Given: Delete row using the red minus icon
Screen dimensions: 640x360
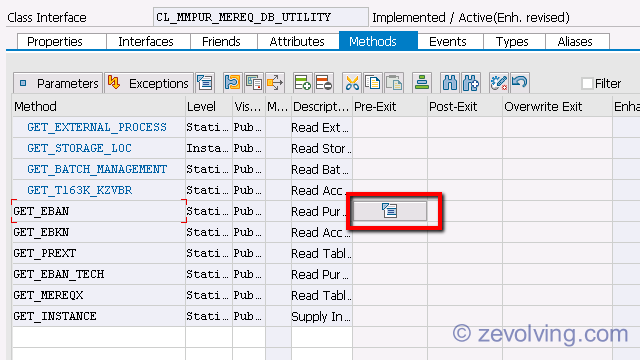Looking at the screenshot, I should (x=324, y=83).
